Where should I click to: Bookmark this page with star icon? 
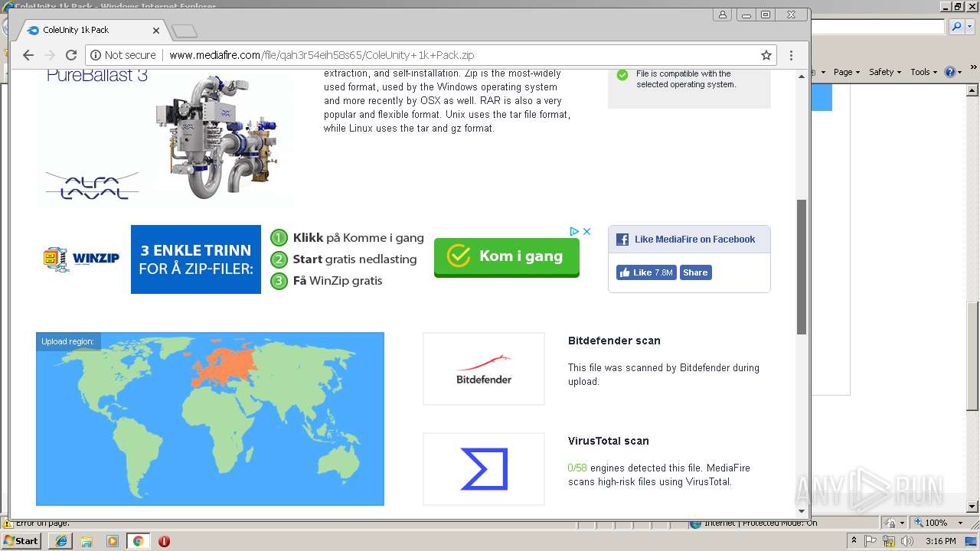[766, 55]
